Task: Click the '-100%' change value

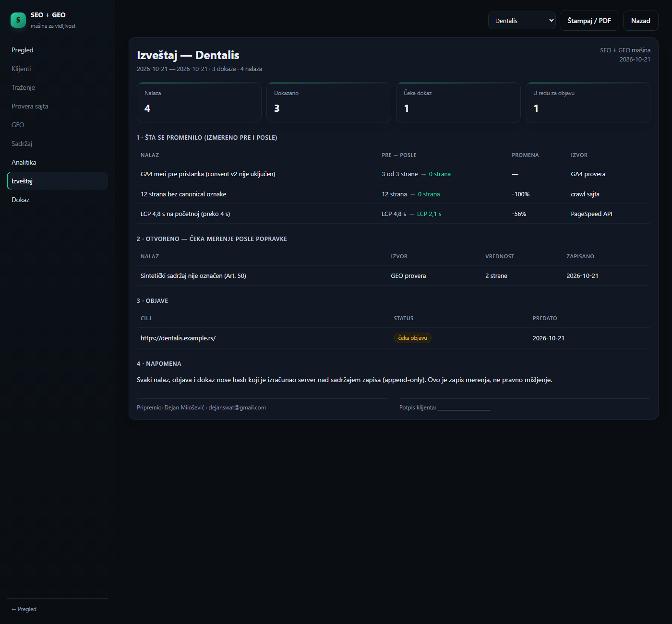Action: 521,194
